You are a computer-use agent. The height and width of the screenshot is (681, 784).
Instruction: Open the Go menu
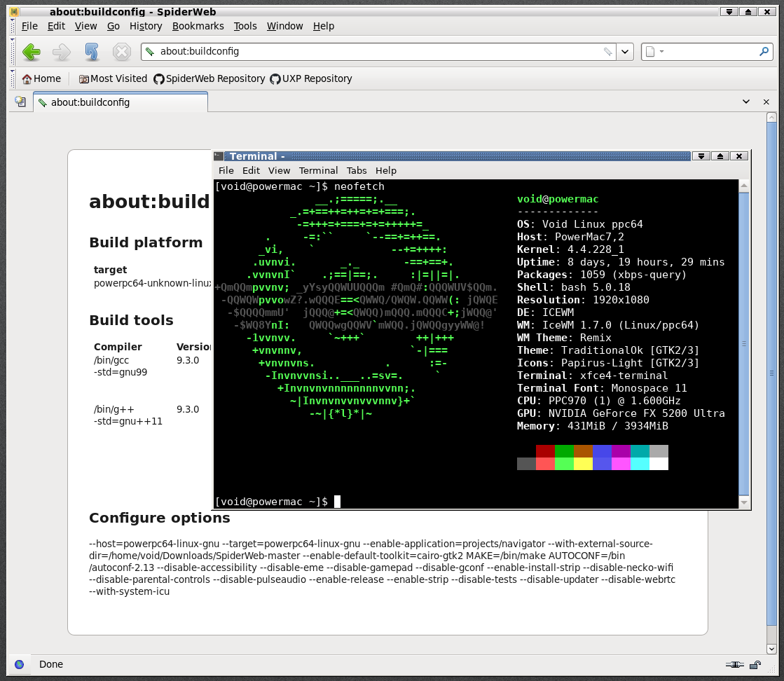[114, 26]
